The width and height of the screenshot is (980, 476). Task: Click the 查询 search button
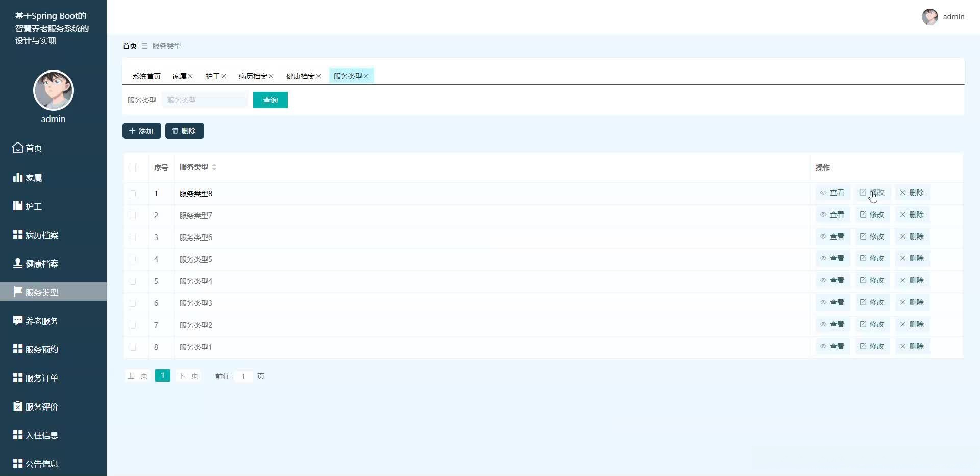[x=271, y=100]
